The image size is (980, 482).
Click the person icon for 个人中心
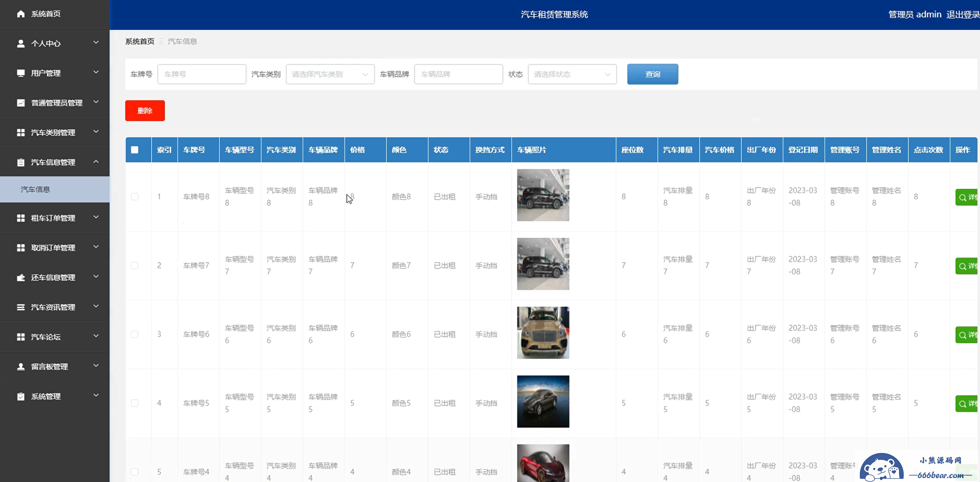point(21,43)
